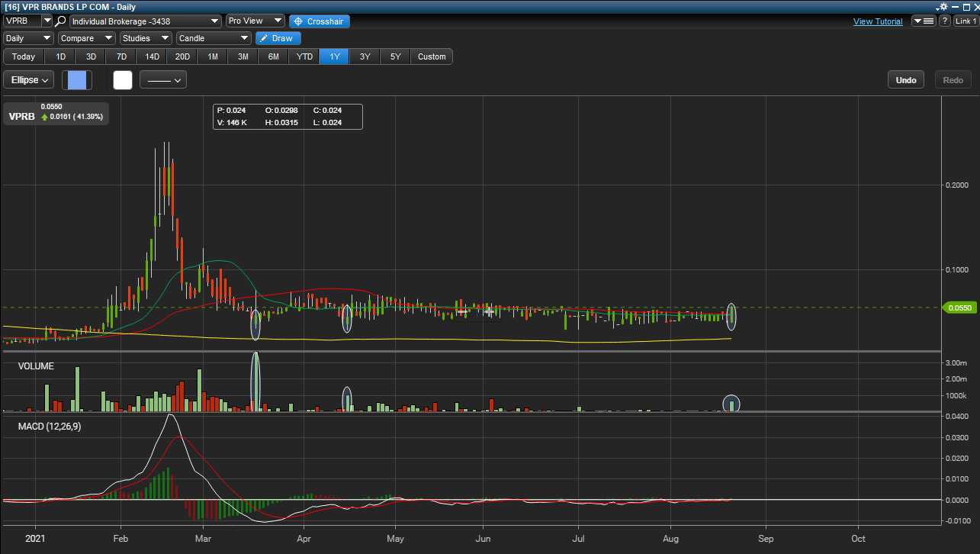Click the MACD (12,26,9) panel label

pyautogui.click(x=50, y=427)
